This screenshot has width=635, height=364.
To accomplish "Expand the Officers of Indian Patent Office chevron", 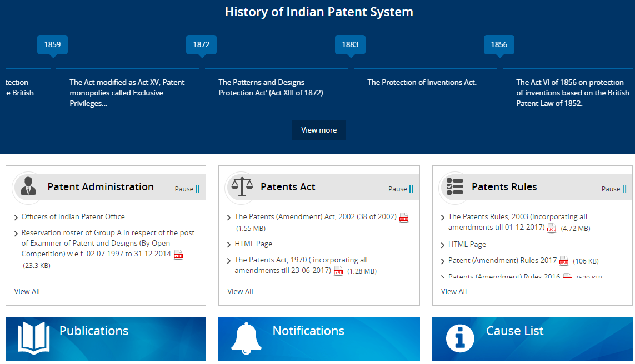I will (x=16, y=216).
